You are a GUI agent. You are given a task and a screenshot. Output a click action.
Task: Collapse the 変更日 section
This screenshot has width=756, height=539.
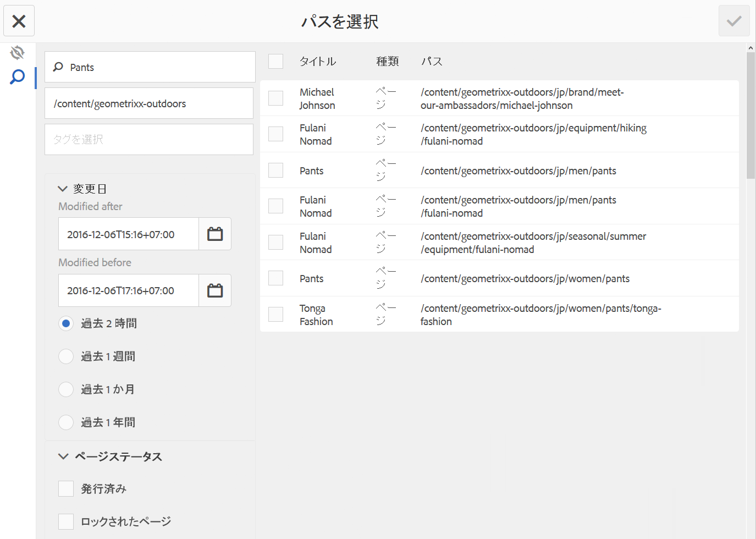tap(63, 189)
